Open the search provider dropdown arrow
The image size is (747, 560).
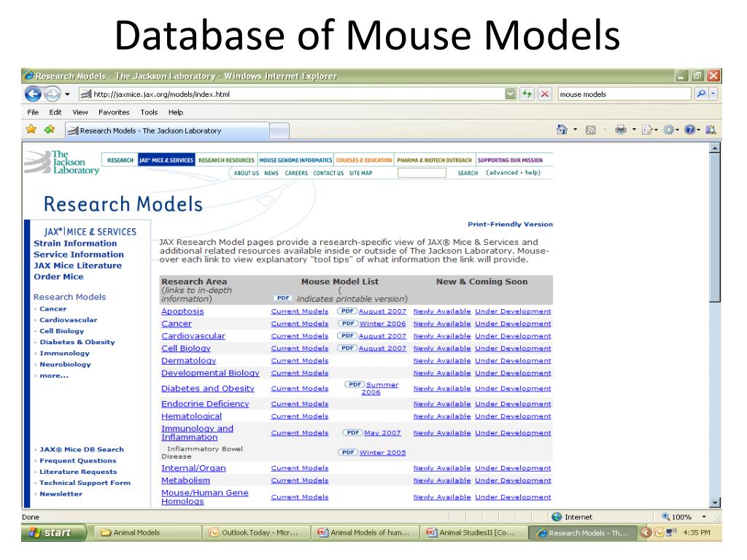point(713,94)
